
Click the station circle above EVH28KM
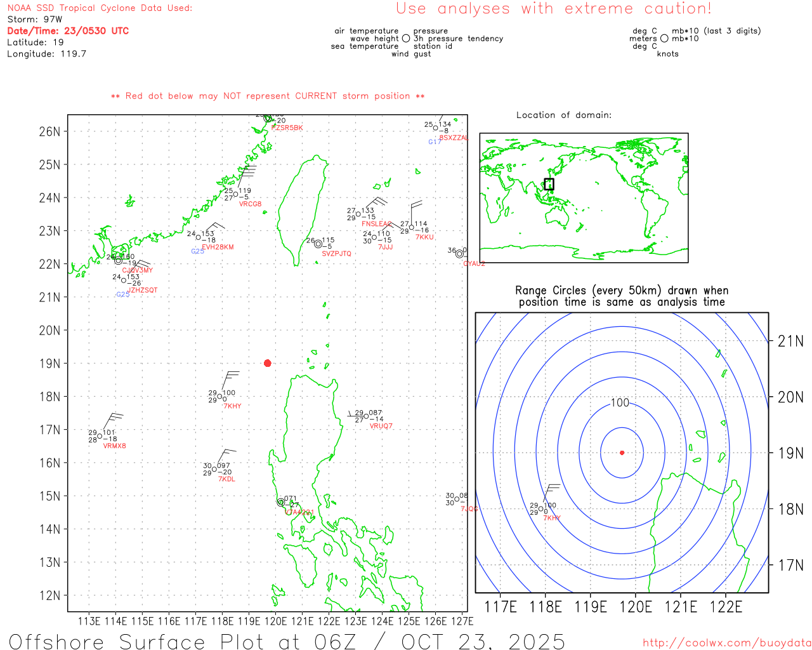[x=199, y=237]
